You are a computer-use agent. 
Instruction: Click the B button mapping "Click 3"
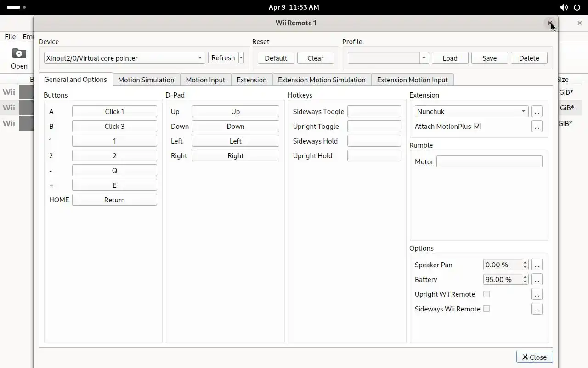tap(114, 126)
